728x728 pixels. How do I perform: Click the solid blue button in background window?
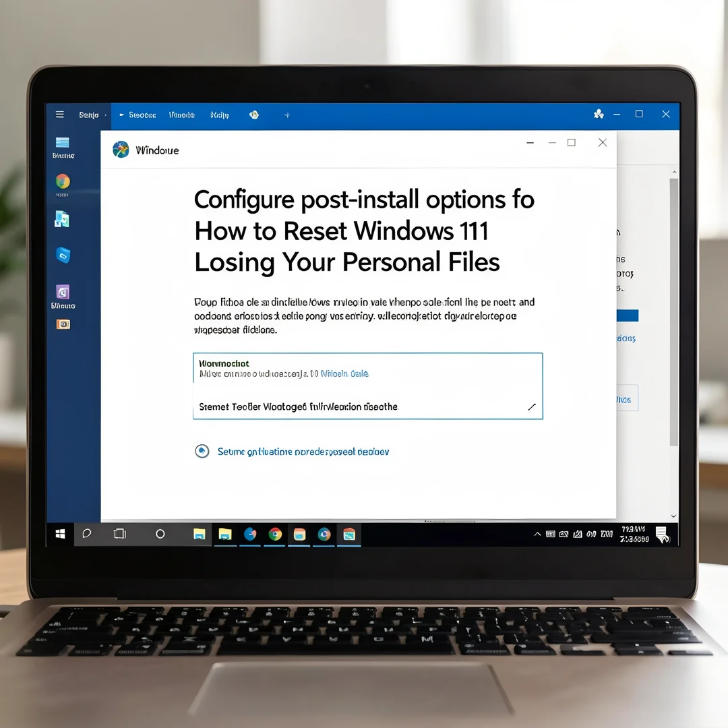tap(628, 315)
